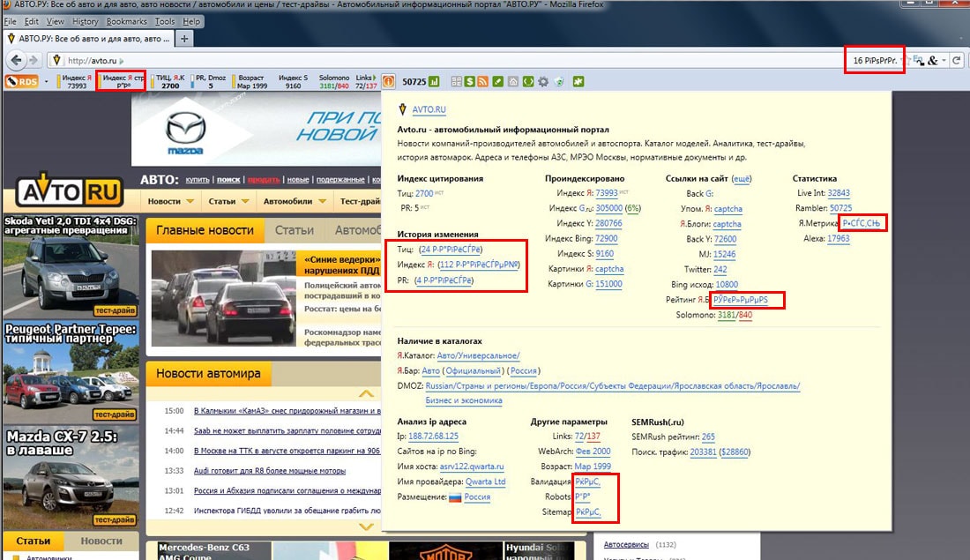This screenshot has height=560, width=970.
Task: Open the History menu in menu bar
Action: click(x=86, y=21)
